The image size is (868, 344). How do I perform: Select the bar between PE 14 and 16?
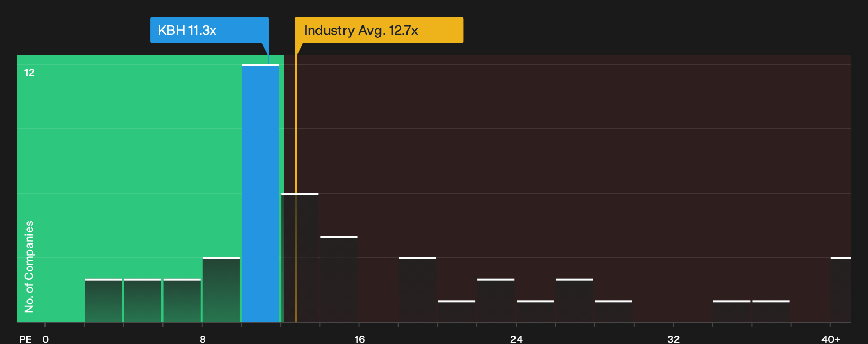pos(339,279)
